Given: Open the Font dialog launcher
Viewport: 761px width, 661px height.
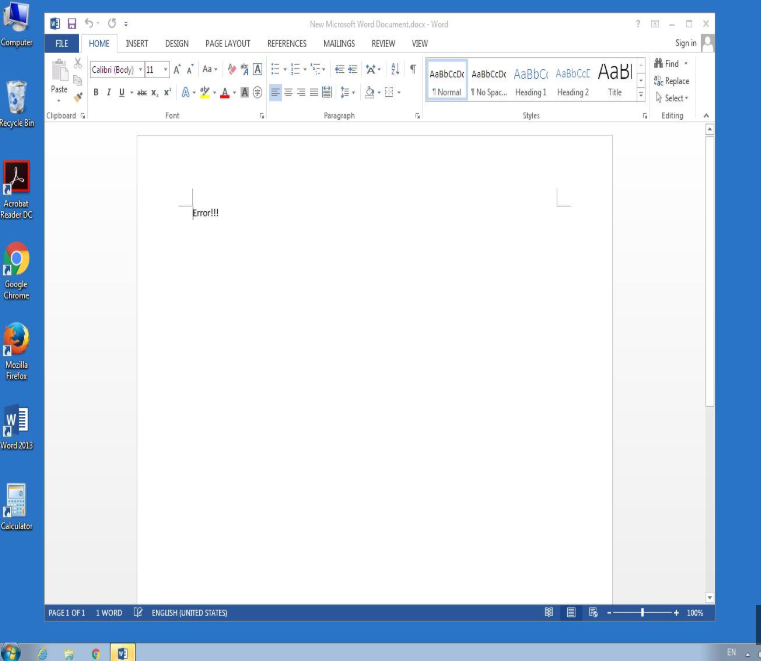Looking at the screenshot, I should pyautogui.click(x=262, y=116).
